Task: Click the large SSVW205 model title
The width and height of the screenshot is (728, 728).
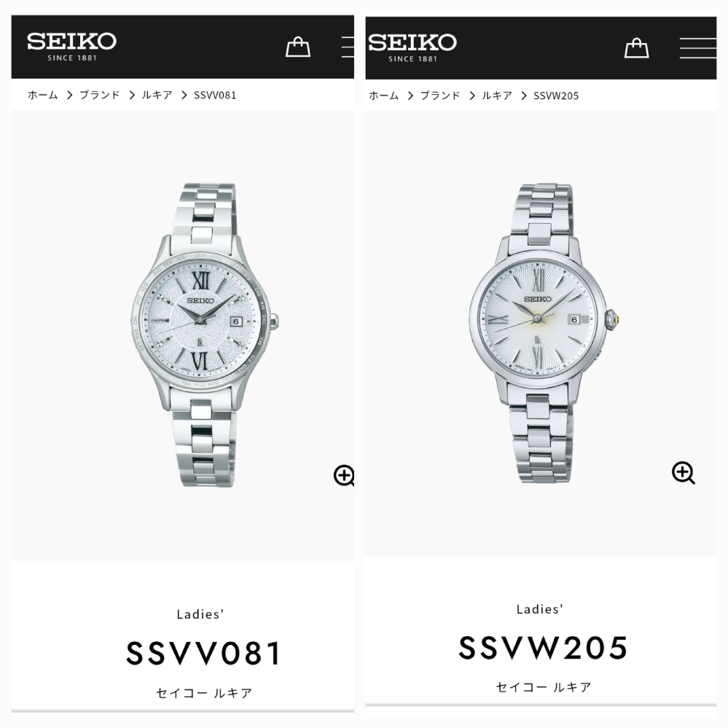Action: point(543,648)
